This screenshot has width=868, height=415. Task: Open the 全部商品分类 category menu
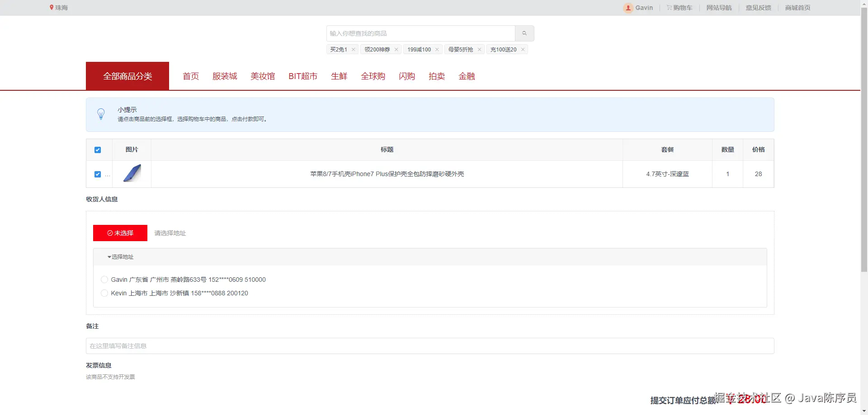pyautogui.click(x=127, y=76)
